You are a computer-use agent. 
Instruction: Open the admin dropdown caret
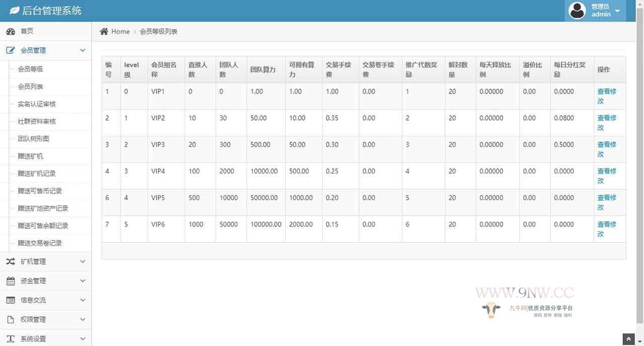(x=617, y=10)
